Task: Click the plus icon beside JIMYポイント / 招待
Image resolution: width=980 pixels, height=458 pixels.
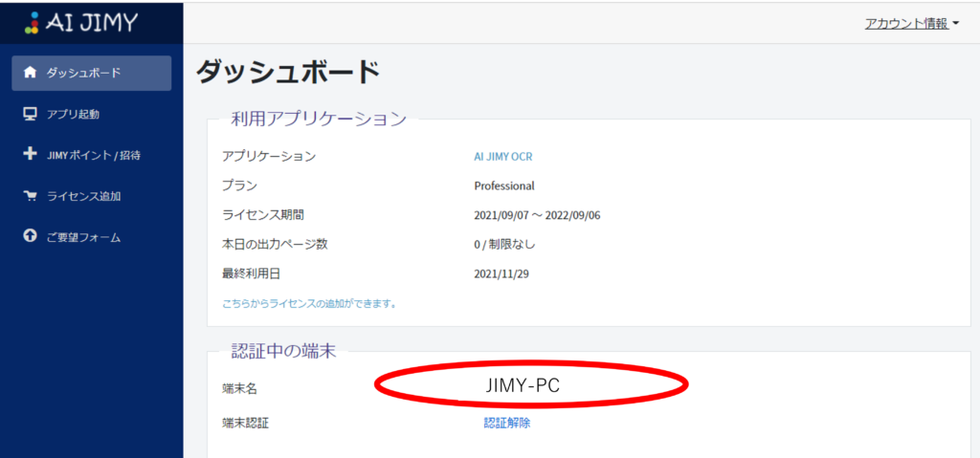Action: [x=30, y=154]
